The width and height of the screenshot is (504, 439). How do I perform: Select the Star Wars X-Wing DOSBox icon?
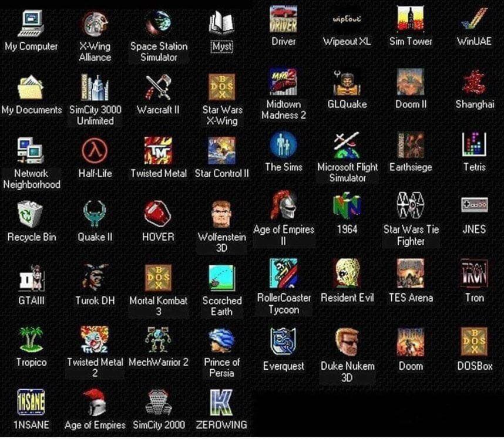tap(222, 87)
